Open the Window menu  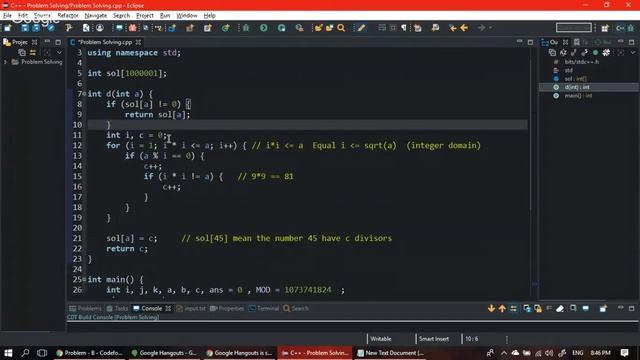click(x=187, y=16)
